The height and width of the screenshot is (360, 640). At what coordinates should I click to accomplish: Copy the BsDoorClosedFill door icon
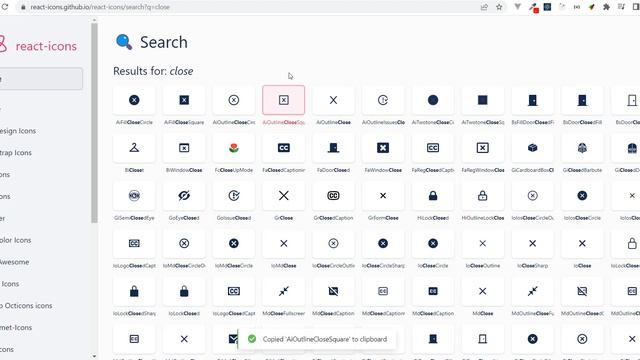[582, 100]
